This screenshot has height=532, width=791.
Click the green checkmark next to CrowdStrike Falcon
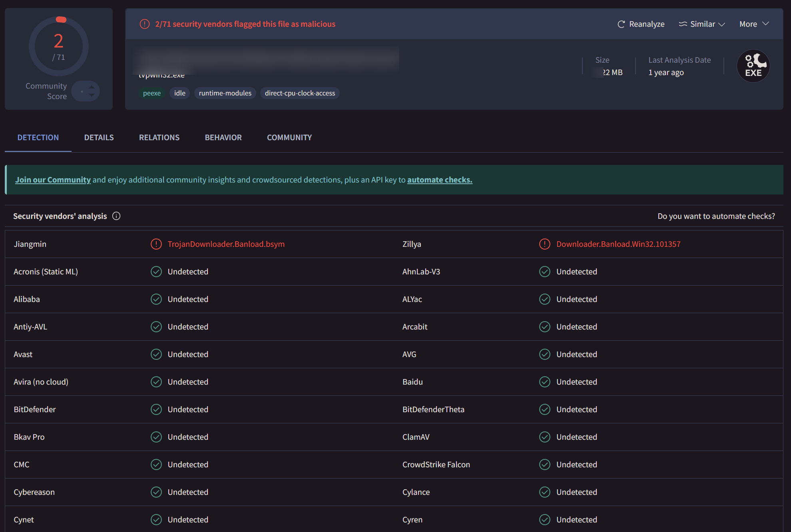click(544, 465)
